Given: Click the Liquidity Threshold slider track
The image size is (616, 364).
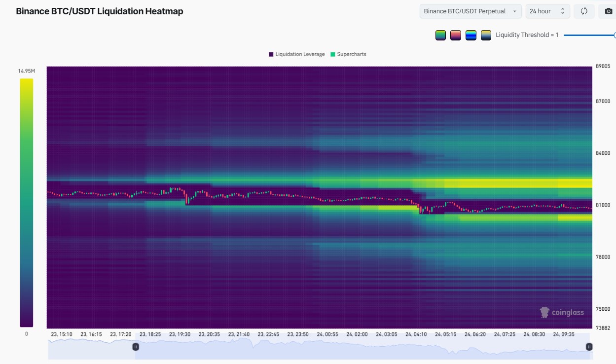Looking at the screenshot, I should 589,35.
